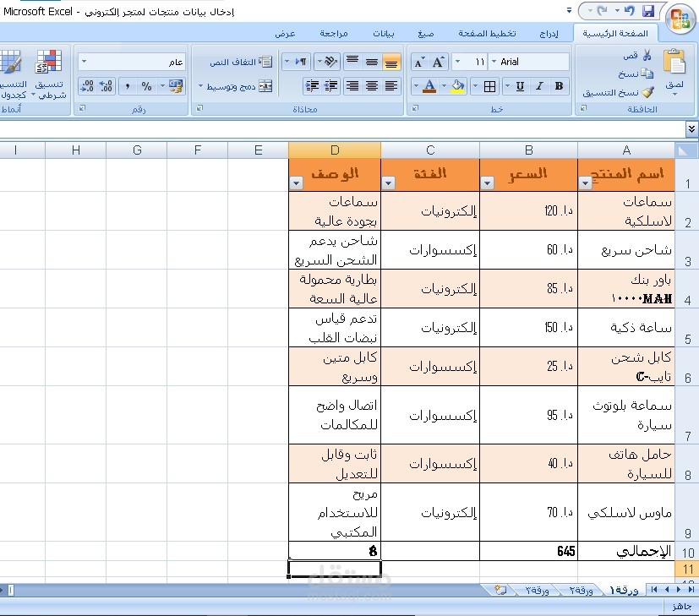
Task: Decrease decimal places
Action: (x=87, y=86)
